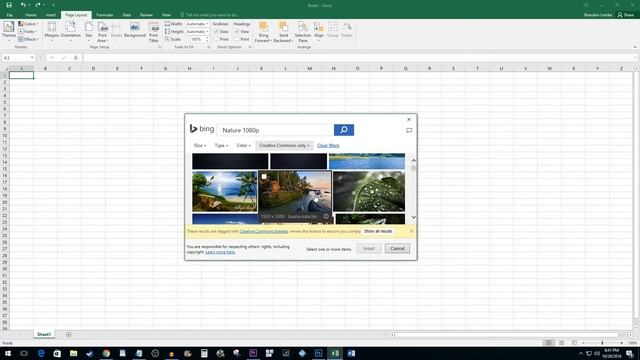
Task: Open the Color filter dropdown in Bing
Action: 243,145
